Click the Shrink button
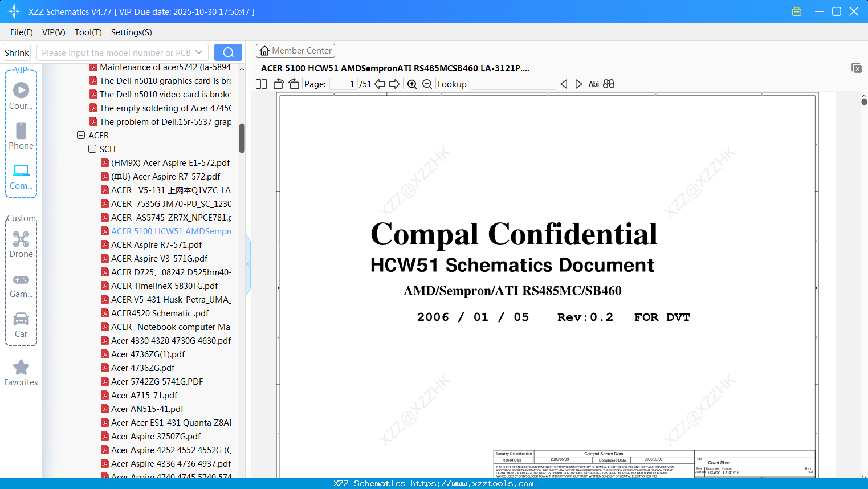Image resolution: width=868 pixels, height=489 pixels. point(17,52)
